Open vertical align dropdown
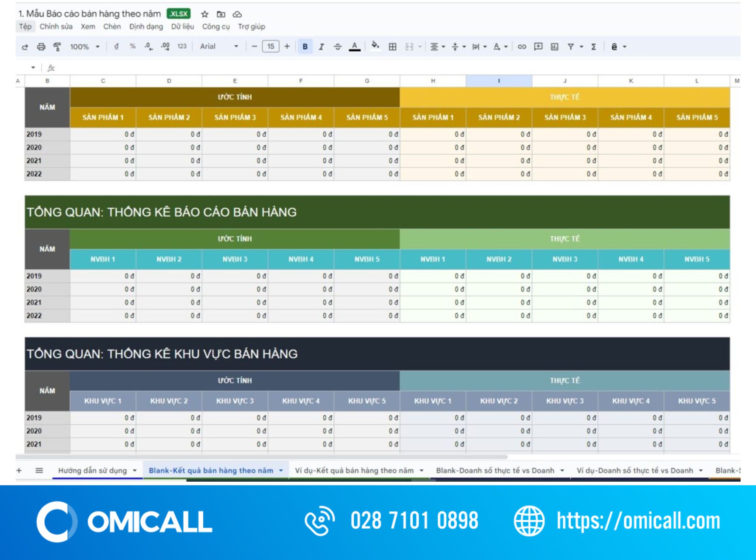The image size is (756, 560). pos(458,47)
